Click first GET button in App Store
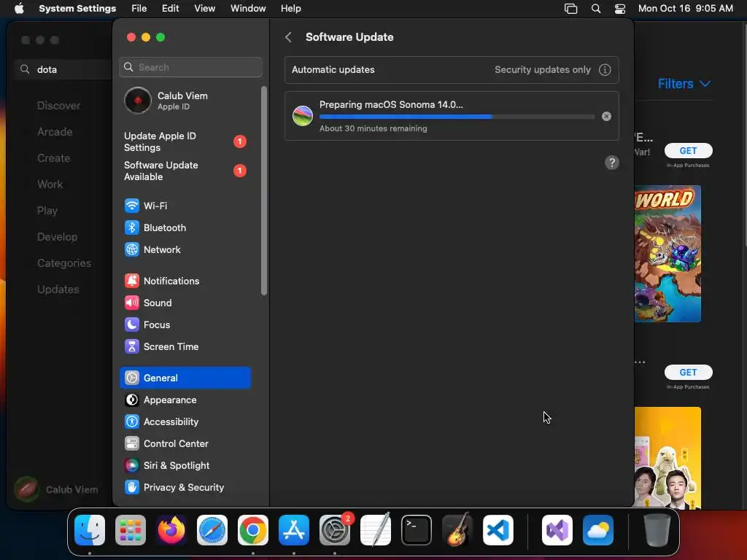747x560 pixels. [x=689, y=150]
